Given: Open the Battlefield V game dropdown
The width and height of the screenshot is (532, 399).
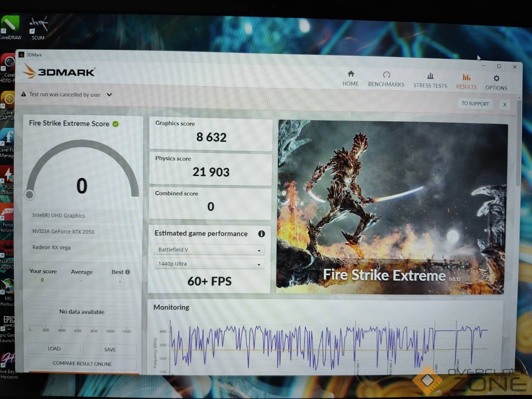Looking at the screenshot, I should click(x=209, y=250).
